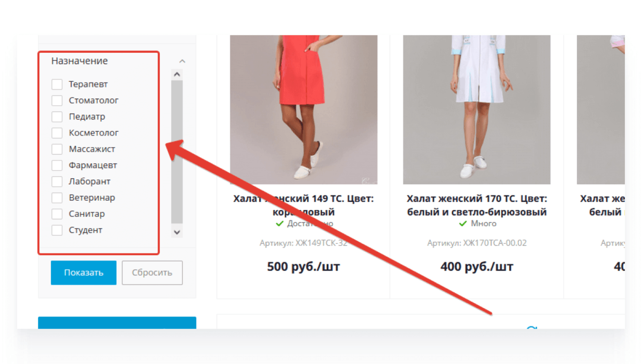Click the filter list scrollbar thumb
The width and height of the screenshot is (642, 364).
[177, 151]
